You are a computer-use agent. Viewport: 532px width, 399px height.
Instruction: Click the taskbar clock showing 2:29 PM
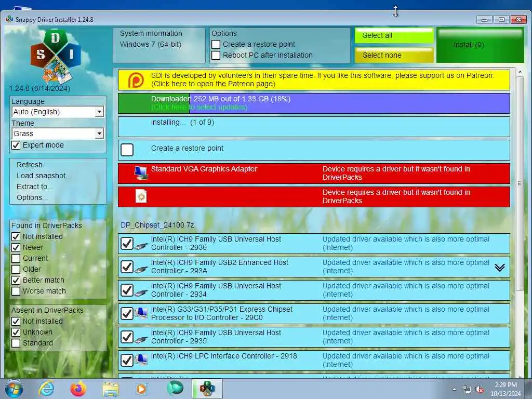[x=506, y=389]
